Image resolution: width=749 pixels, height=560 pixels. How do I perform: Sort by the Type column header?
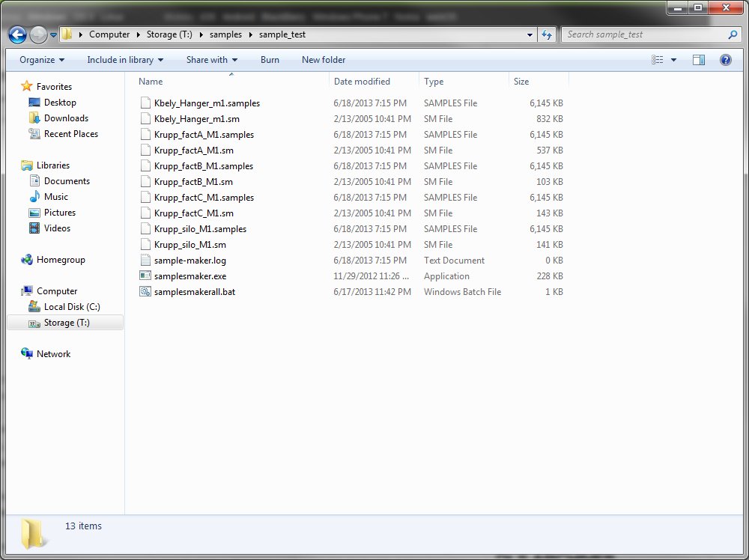(x=434, y=81)
